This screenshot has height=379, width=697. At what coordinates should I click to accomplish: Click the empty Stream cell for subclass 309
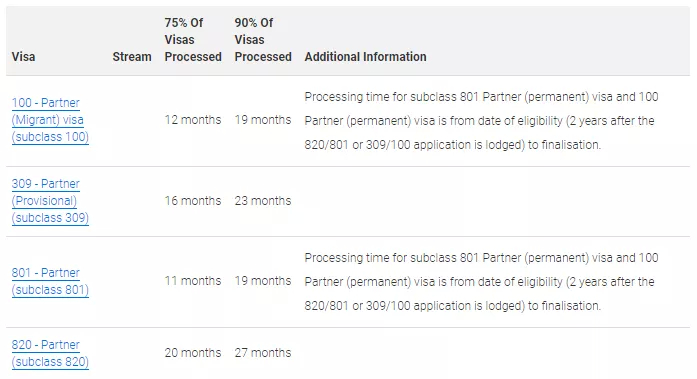point(132,201)
